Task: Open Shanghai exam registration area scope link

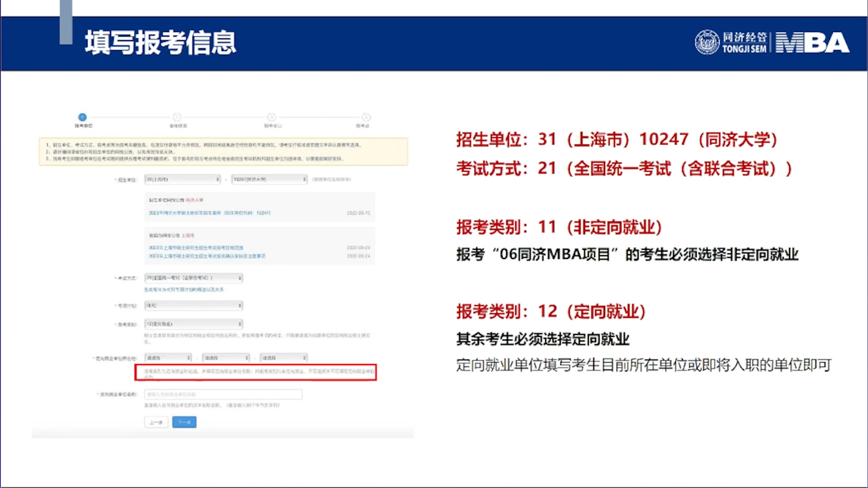Action: [x=196, y=248]
